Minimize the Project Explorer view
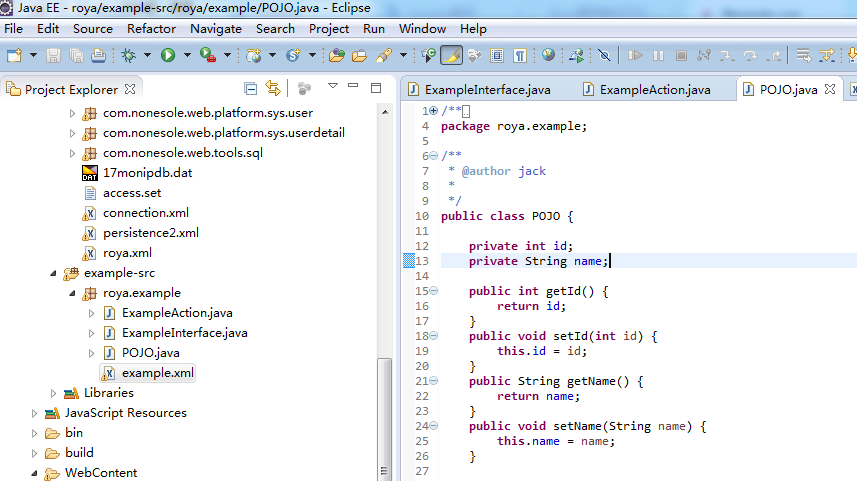Image resolution: width=857 pixels, height=481 pixels. [x=353, y=86]
